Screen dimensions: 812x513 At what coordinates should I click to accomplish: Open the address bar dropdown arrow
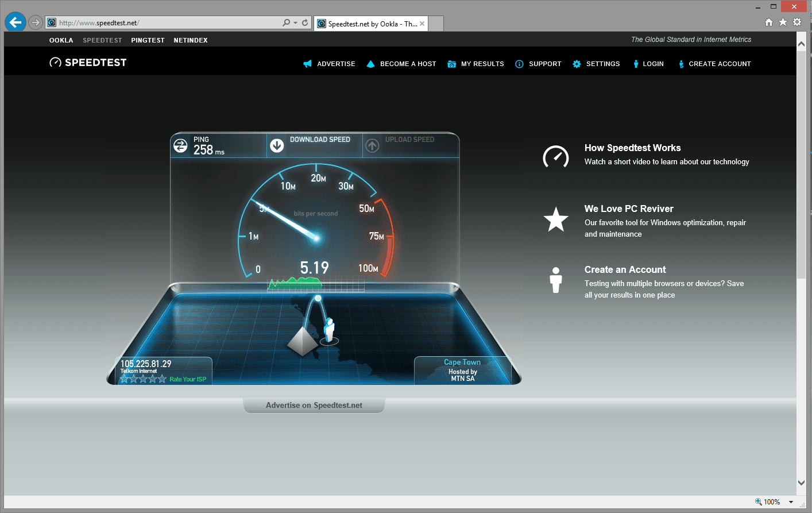click(296, 23)
